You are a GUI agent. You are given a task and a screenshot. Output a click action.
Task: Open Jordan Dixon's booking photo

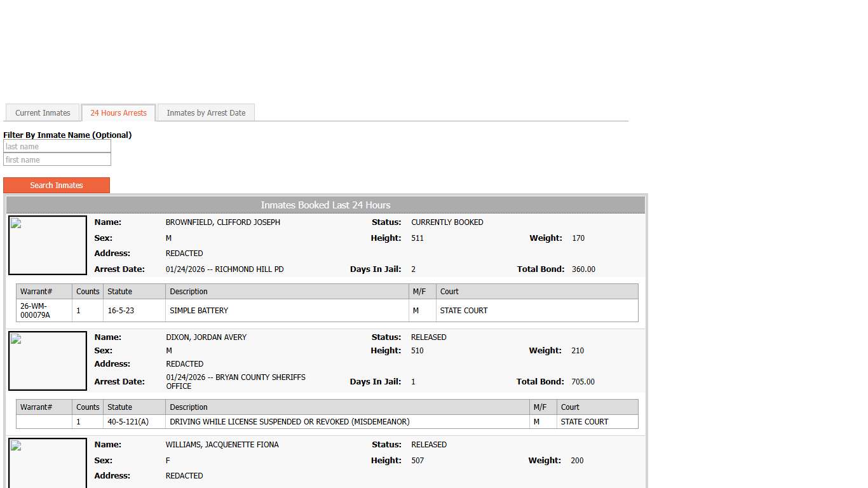click(48, 361)
